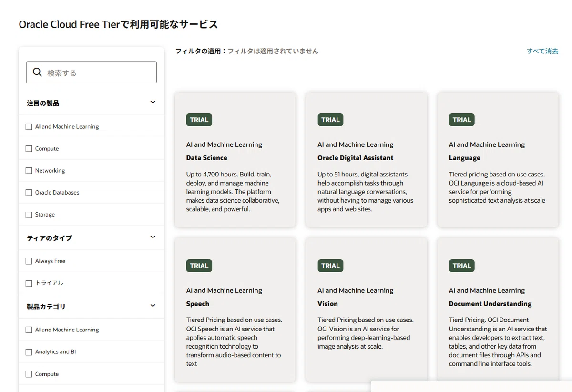
Task: Collapse the 注目の製品 section chevron
Action: (x=153, y=102)
